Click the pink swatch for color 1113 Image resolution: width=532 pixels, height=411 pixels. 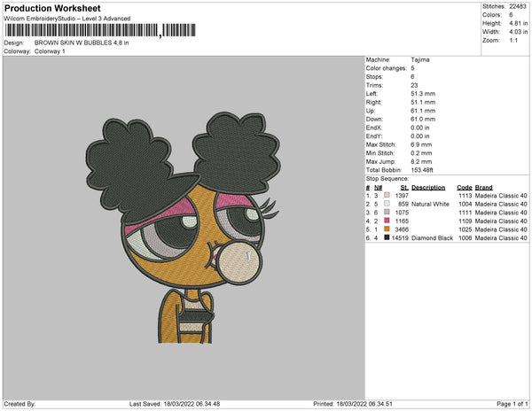(x=387, y=195)
